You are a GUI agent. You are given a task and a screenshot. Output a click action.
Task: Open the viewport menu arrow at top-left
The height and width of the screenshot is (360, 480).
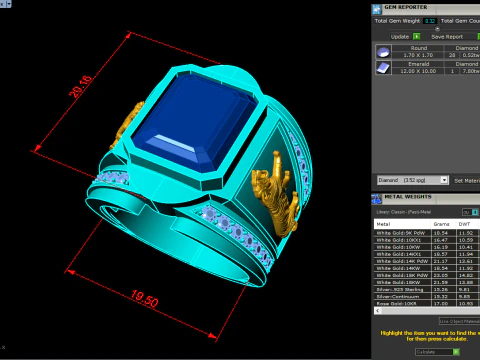tap(9, 4)
